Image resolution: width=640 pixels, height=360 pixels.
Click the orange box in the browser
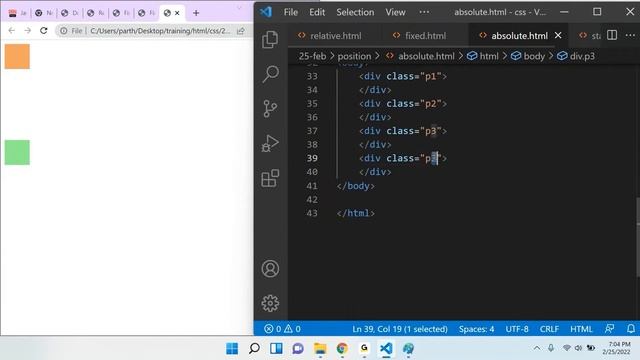pos(17,56)
